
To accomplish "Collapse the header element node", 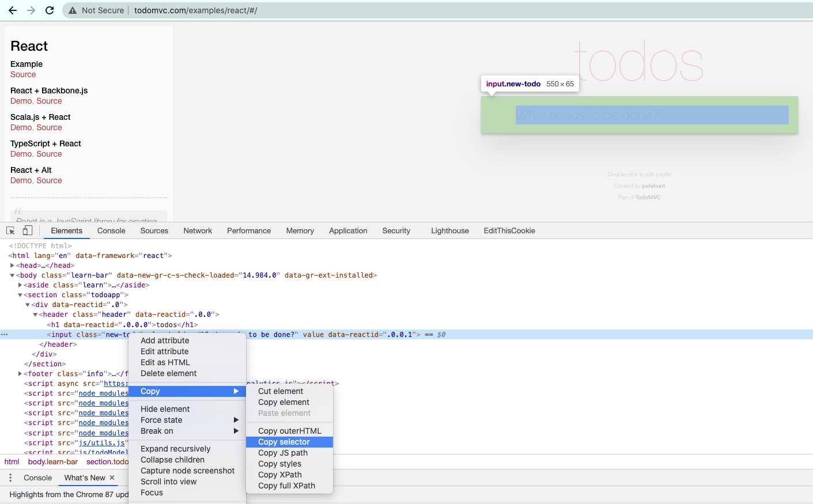I will [x=35, y=314].
